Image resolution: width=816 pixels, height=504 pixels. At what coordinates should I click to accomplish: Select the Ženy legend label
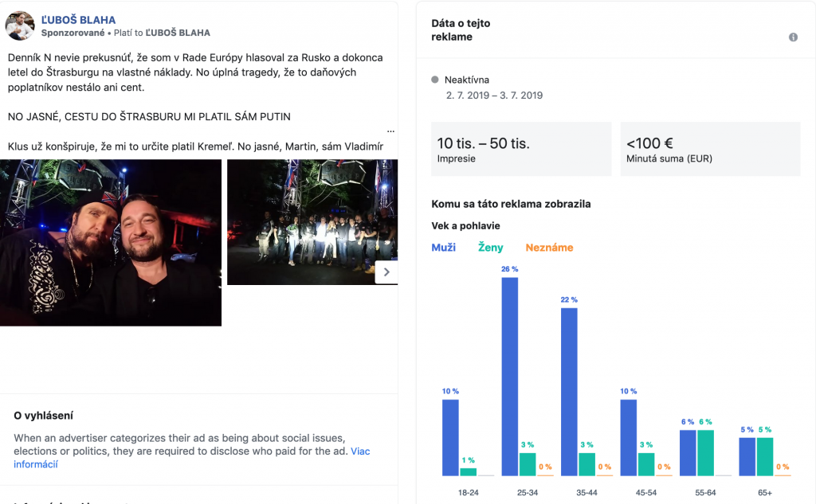[491, 248]
